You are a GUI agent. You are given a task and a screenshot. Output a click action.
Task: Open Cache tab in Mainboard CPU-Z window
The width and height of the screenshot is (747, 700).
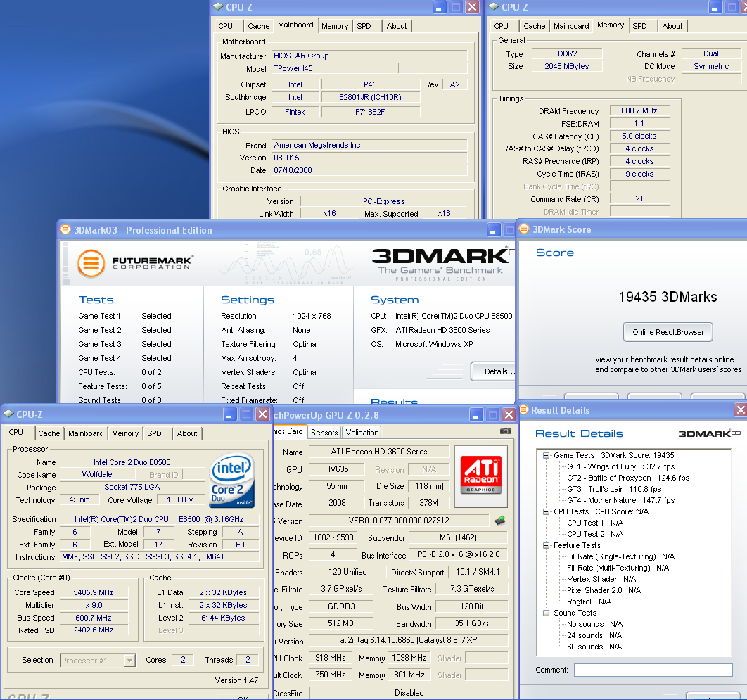[258, 26]
